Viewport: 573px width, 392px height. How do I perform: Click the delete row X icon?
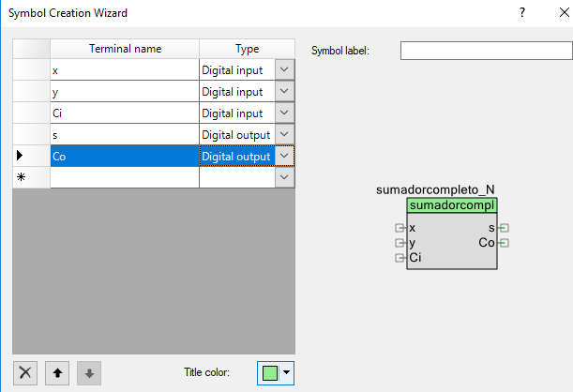[x=26, y=372]
